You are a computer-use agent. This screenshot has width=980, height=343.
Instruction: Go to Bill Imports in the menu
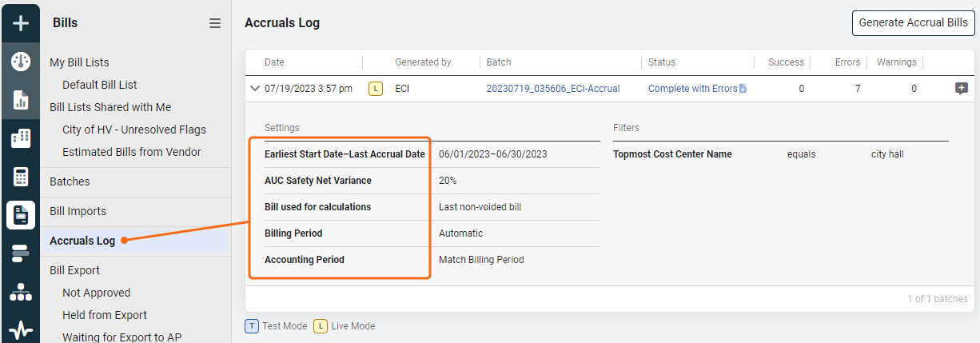coord(78,211)
